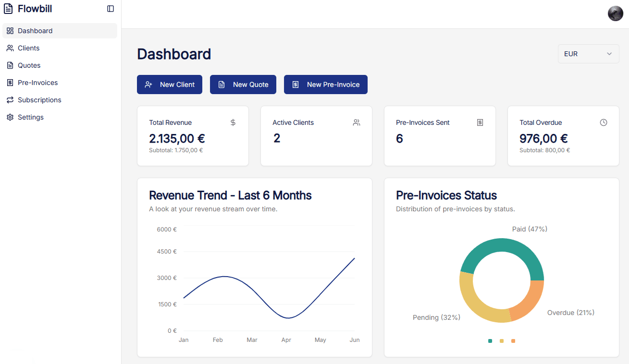
Task: Click the Pre-Invoices invoice icon
Action: tap(10, 82)
